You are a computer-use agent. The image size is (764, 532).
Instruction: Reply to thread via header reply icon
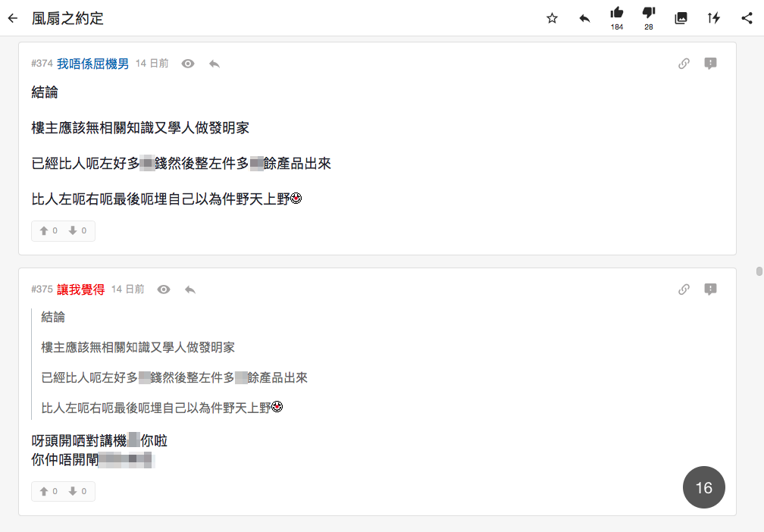584,18
